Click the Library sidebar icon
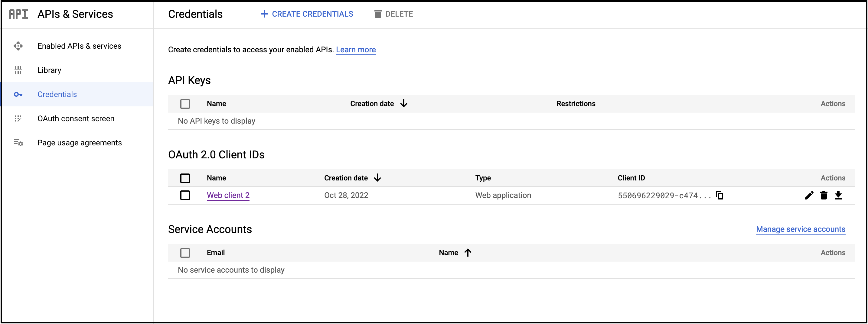Screen dimensions: 868x324 click(18, 70)
